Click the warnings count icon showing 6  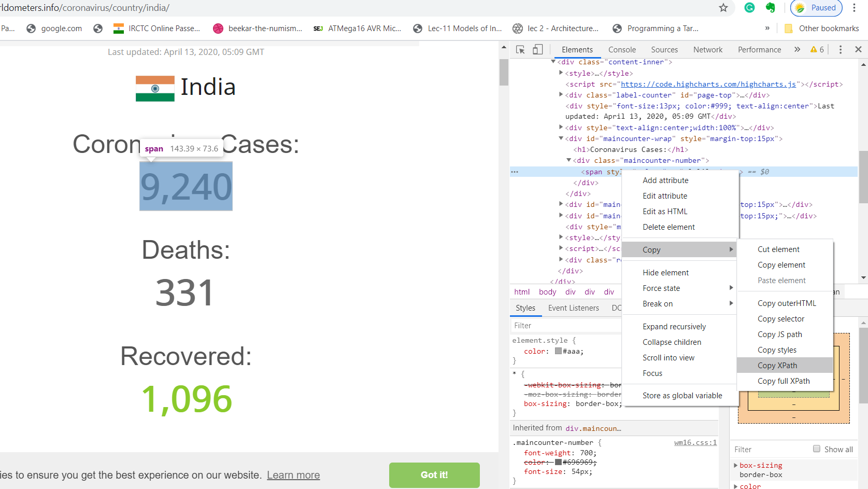(817, 50)
